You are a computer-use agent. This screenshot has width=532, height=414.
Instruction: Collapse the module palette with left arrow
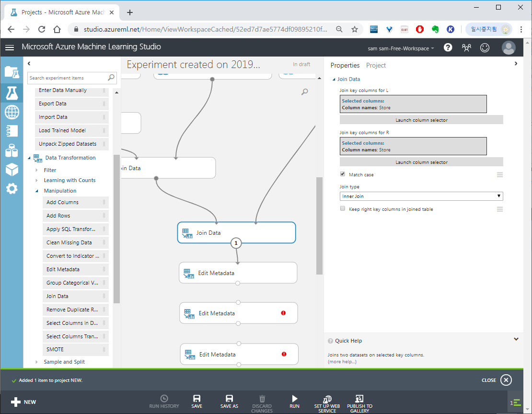tap(29, 63)
